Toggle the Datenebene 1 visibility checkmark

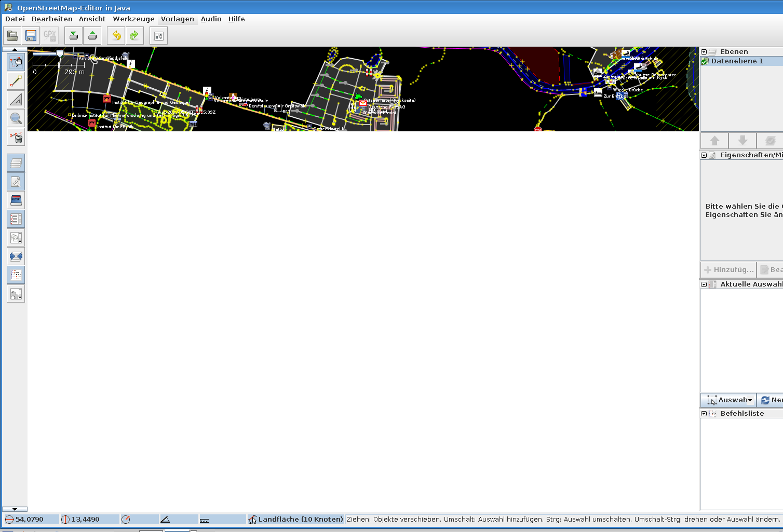coord(705,61)
